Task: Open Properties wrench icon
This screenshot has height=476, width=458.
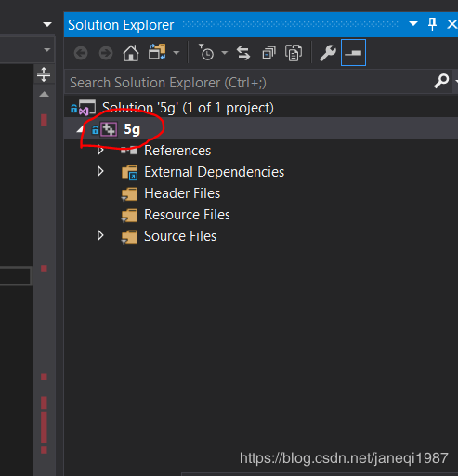Action: (328, 53)
